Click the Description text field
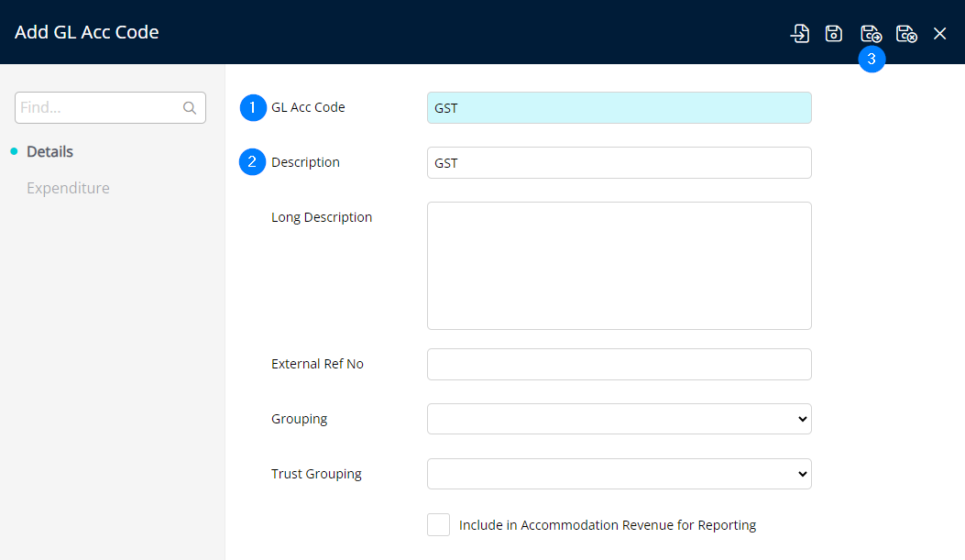The image size is (965, 560). click(x=619, y=163)
